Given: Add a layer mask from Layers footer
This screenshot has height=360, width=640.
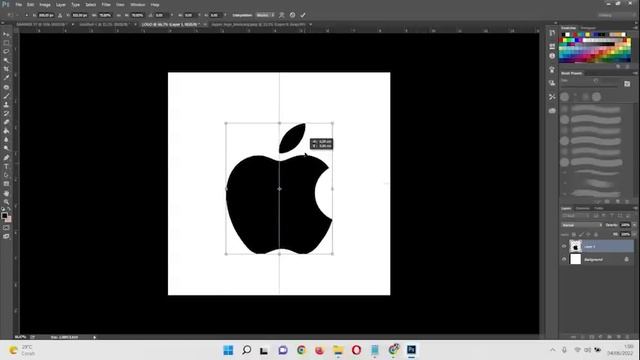Looking at the screenshot, I should pos(591,337).
